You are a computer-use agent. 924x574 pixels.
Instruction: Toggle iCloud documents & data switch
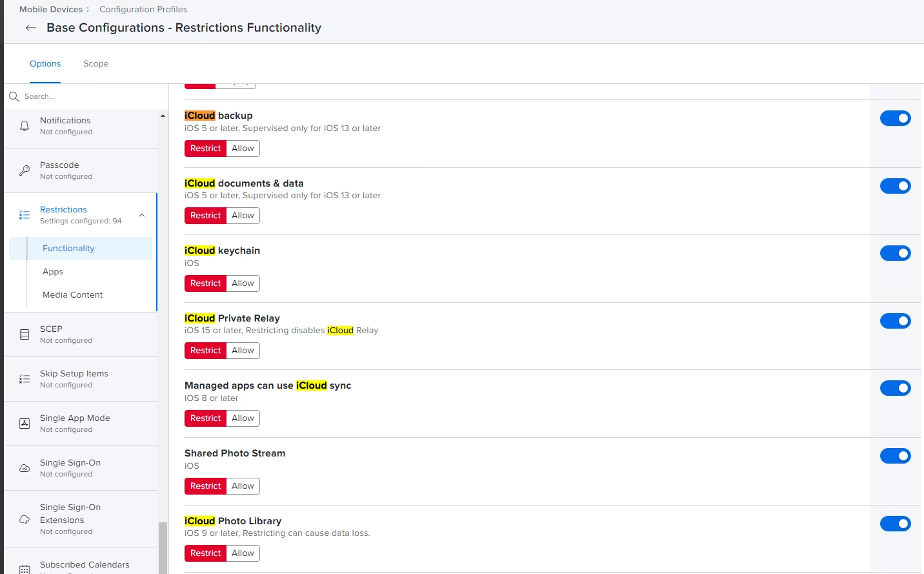896,186
